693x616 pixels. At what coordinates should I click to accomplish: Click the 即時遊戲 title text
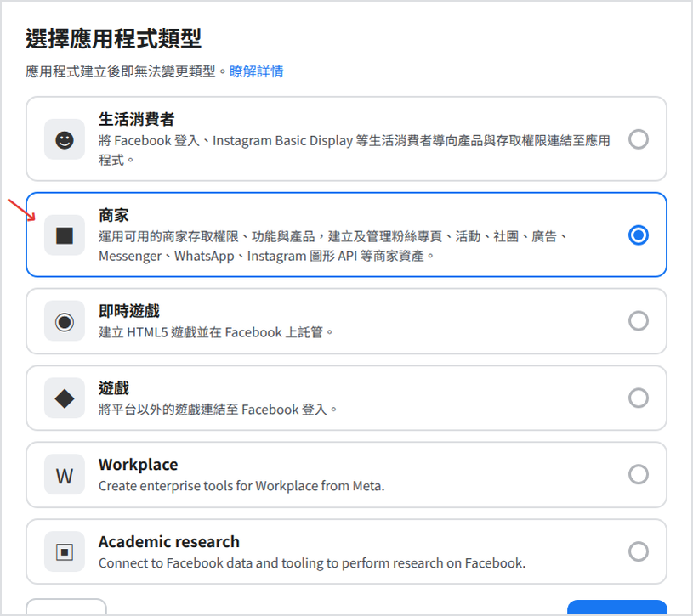click(x=129, y=311)
